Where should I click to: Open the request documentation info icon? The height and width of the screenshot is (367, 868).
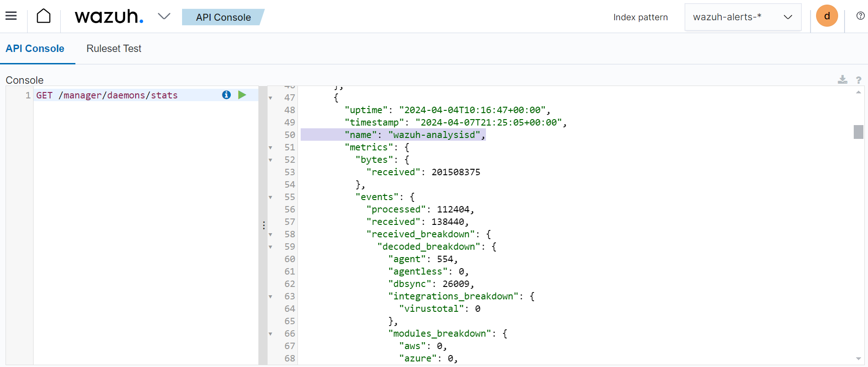click(226, 95)
